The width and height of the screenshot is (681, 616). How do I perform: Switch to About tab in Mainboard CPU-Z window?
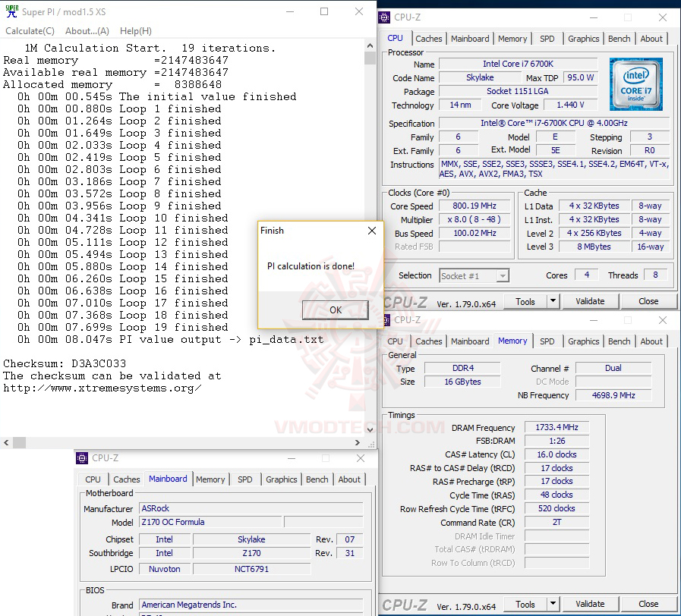349,479
